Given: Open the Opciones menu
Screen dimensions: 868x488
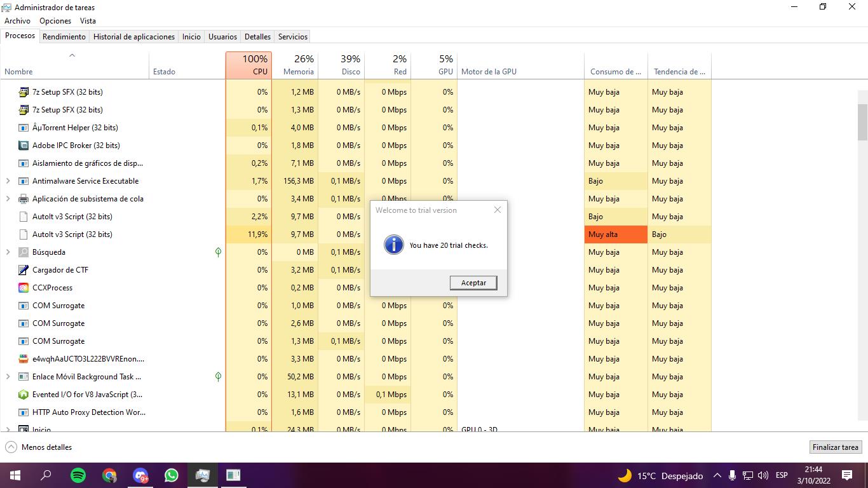Looking at the screenshot, I should click(55, 21).
